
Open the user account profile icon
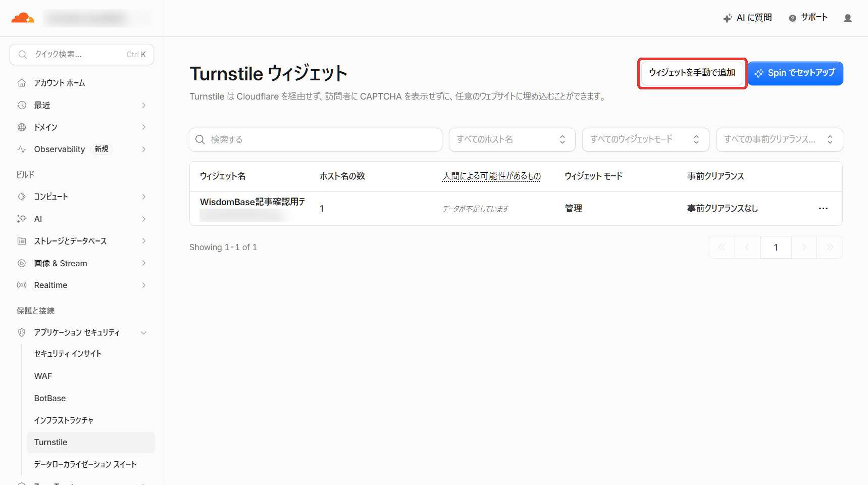point(848,18)
